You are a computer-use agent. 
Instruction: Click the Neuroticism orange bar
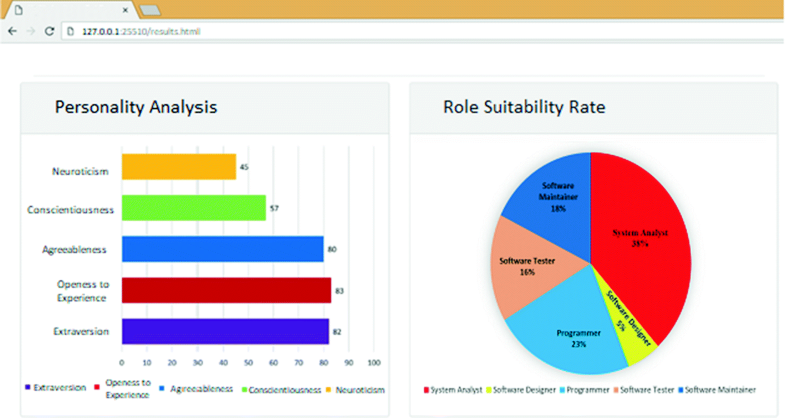[179, 167]
